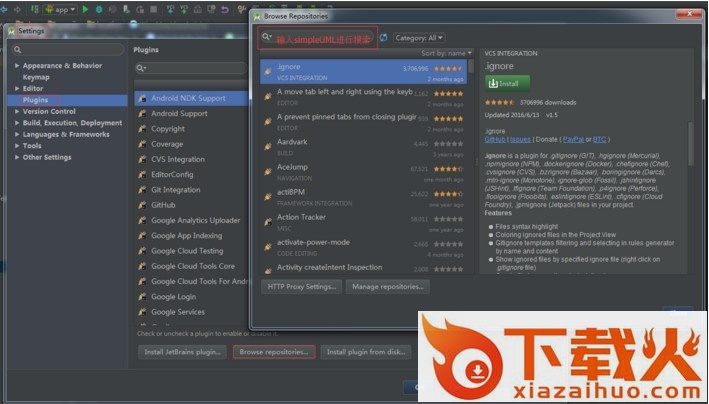Open the Category: All dropdown

pos(419,38)
